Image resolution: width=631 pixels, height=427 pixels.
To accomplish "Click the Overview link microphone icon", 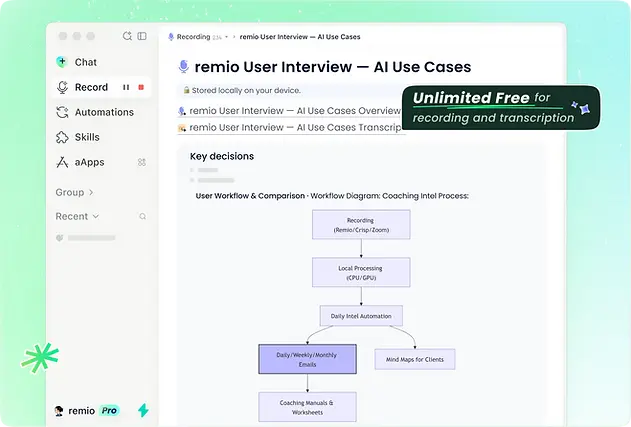I will pos(182,111).
